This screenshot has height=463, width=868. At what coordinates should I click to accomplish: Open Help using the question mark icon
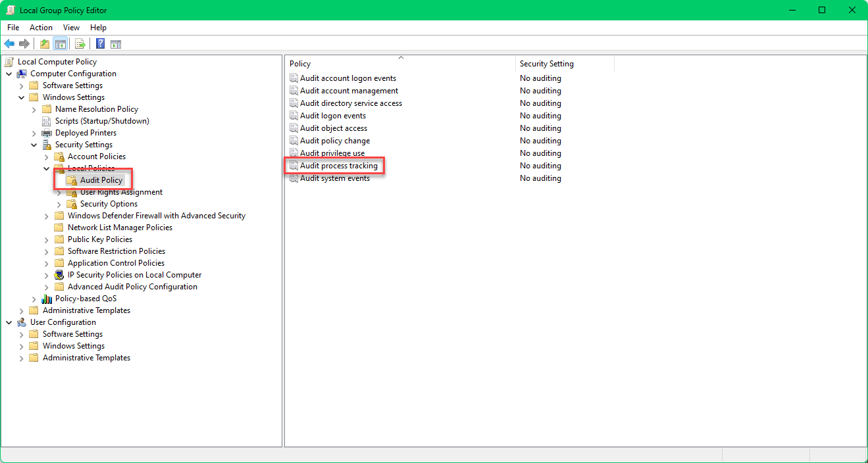click(x=99, y=43)
